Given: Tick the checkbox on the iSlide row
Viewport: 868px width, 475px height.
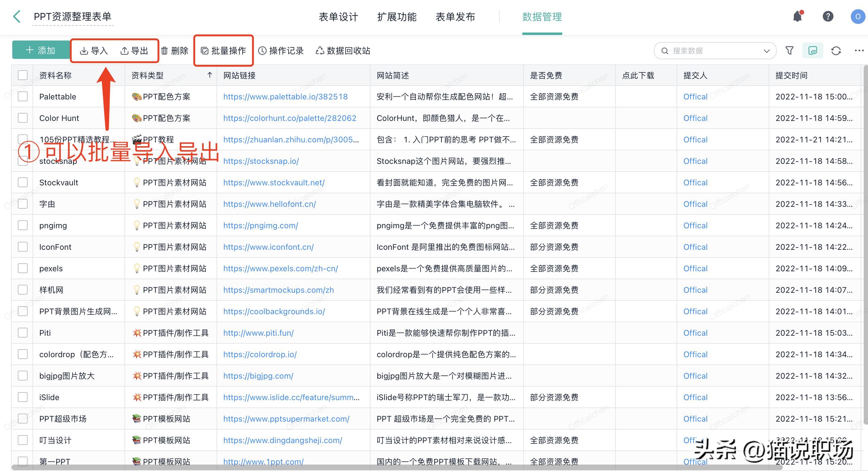Looking at the screenshot, I should pos(22,397).
